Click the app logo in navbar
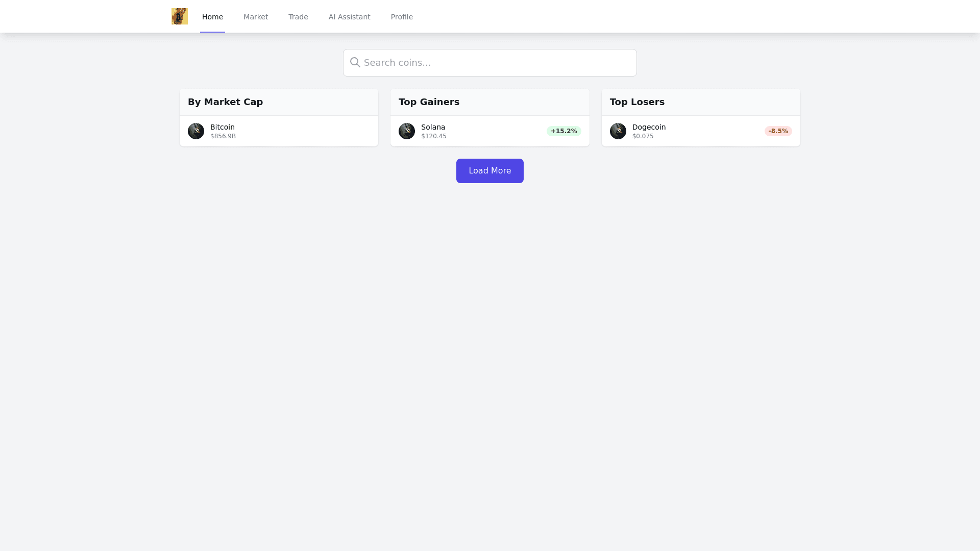 coord(180,16)
